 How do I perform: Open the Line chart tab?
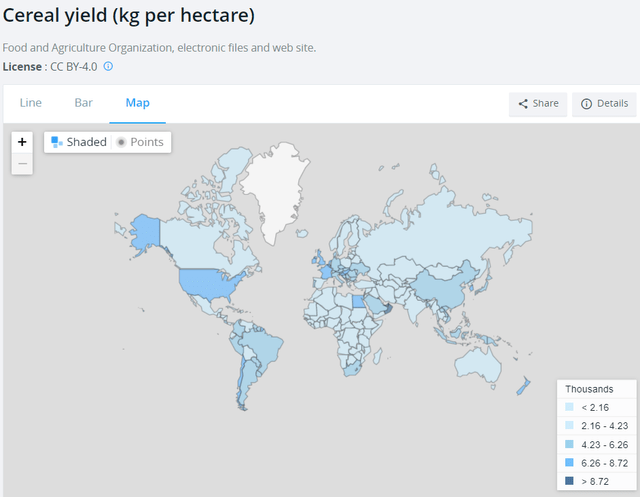tap(31, 103)
